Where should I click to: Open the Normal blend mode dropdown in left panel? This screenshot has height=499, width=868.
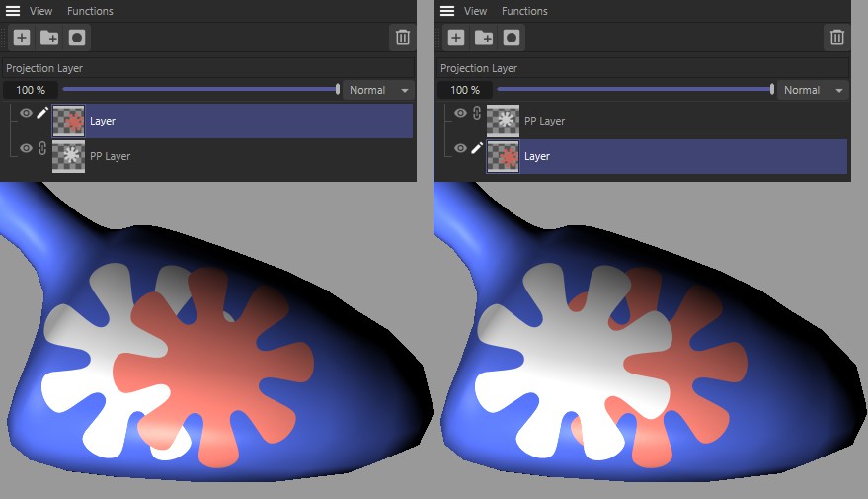point(378,90)
